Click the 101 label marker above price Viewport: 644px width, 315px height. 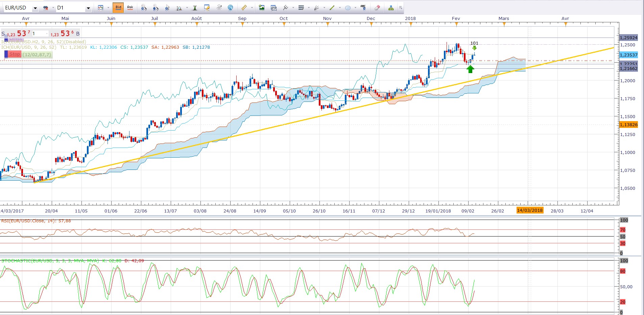(474, 43)
